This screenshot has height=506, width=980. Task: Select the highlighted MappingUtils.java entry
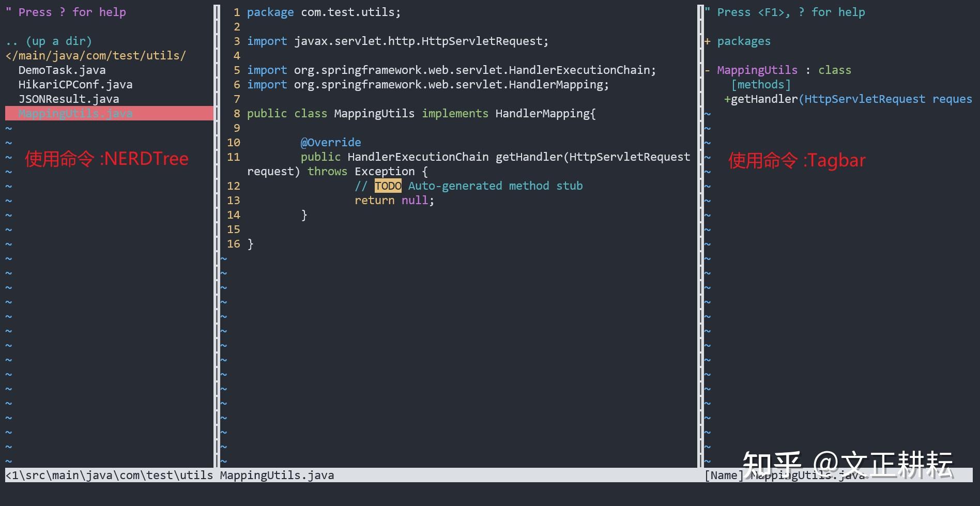(109, 113)
